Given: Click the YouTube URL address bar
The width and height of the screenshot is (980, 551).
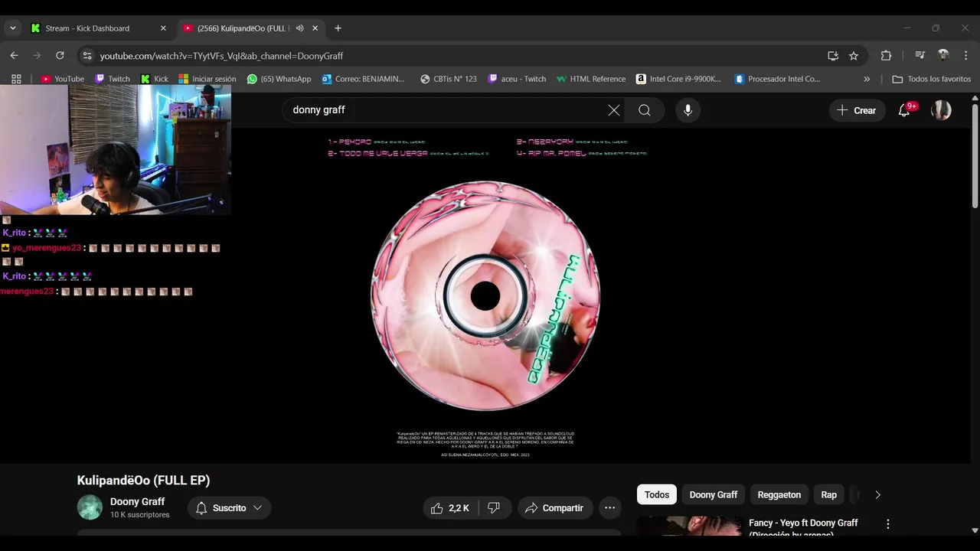Looking at the screenshot, I should click(x=459, y=56).
